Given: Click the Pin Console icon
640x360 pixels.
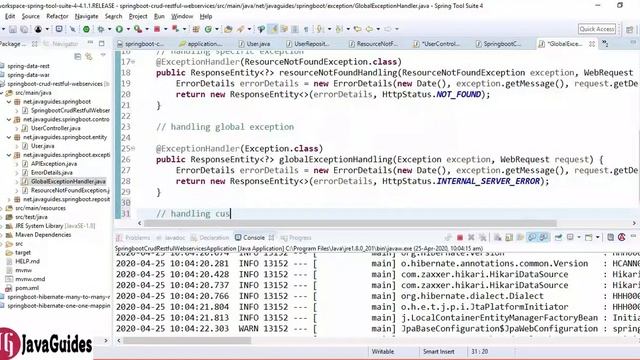Looking at the screenshot, I should click(x=558, y=238).
